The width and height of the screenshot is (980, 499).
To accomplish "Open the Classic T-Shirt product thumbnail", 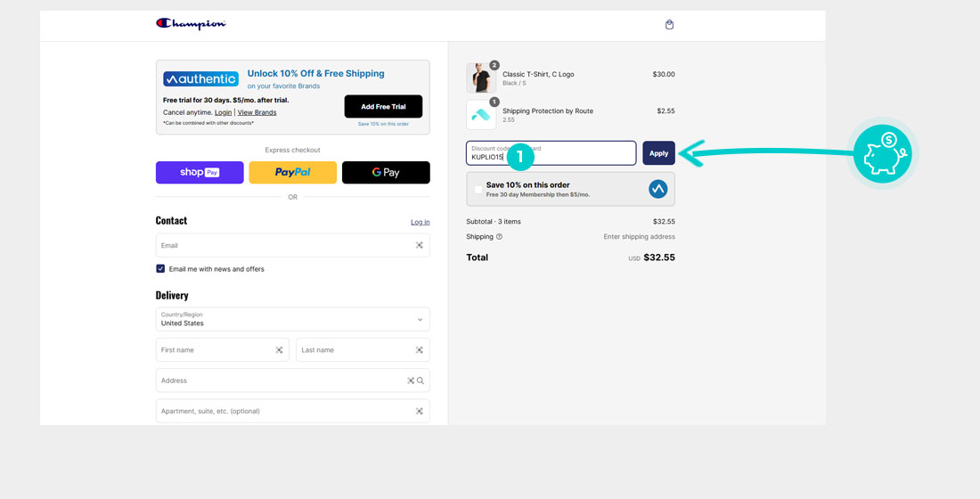I will (481, 78).
